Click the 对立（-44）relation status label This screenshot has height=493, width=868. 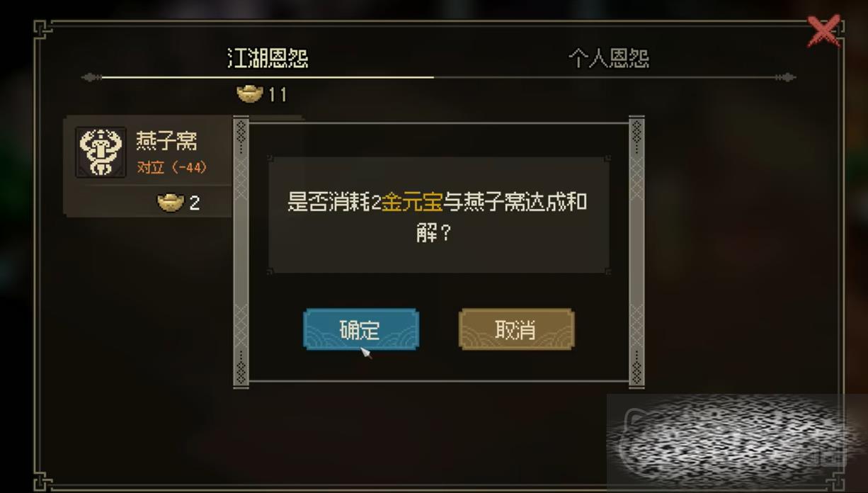[x=172, y=168]
